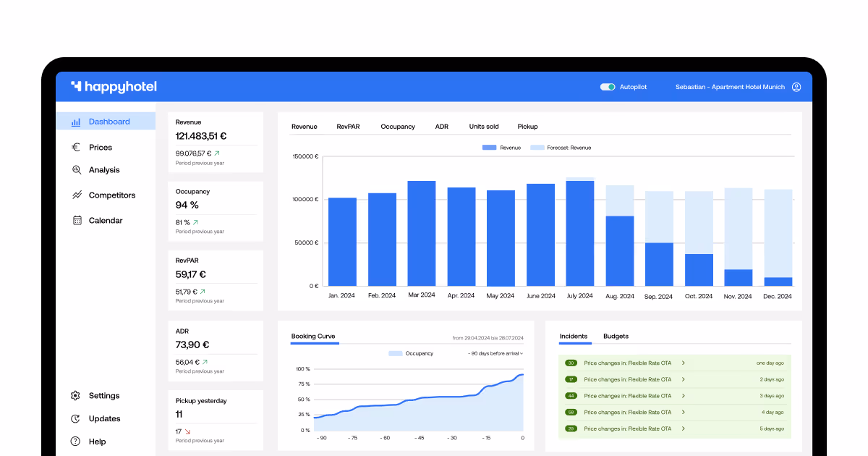Expand the 5 days ago incident chevron
This screenshot has height=456, width=868.
coord(684,428)
